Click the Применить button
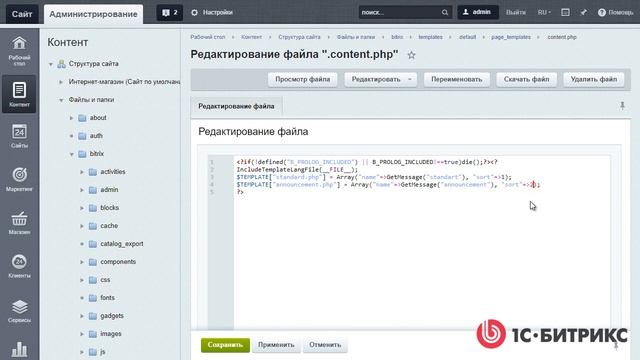 coord(276,345)
